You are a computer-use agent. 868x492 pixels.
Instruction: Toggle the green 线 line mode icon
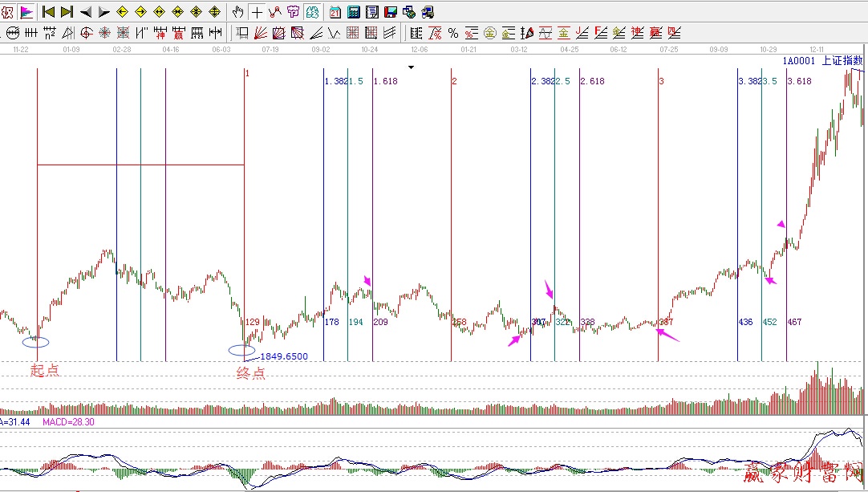[312, 12]
